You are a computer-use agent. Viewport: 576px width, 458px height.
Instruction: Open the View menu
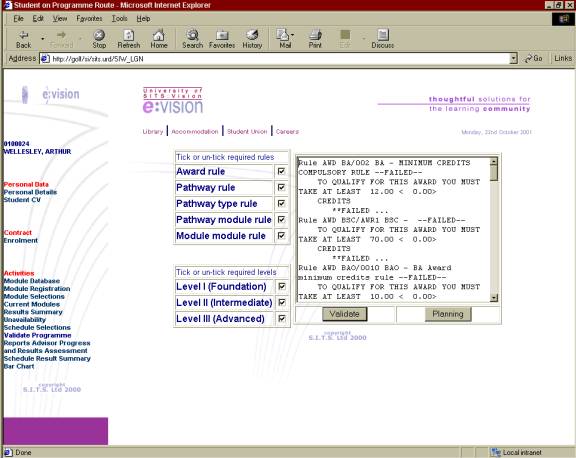[60, 18]
